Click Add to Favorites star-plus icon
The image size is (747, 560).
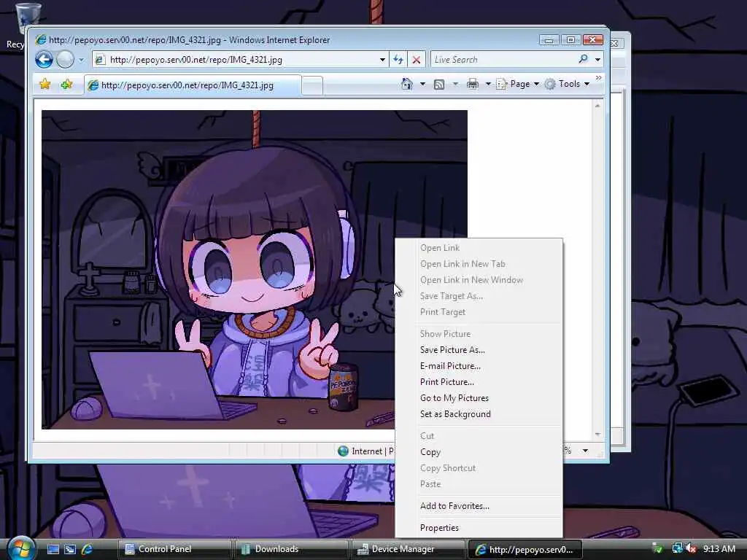point(66,85)
